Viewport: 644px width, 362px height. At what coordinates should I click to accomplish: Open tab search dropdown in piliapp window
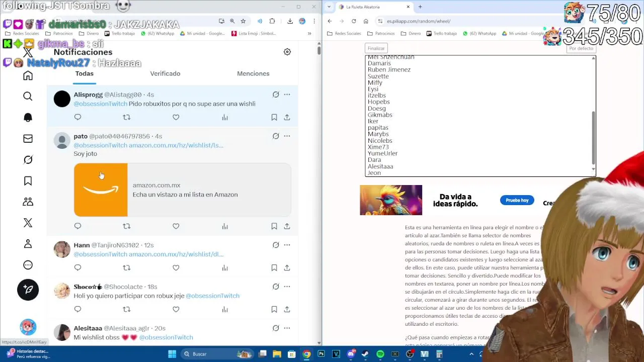[x=329, y=7]
